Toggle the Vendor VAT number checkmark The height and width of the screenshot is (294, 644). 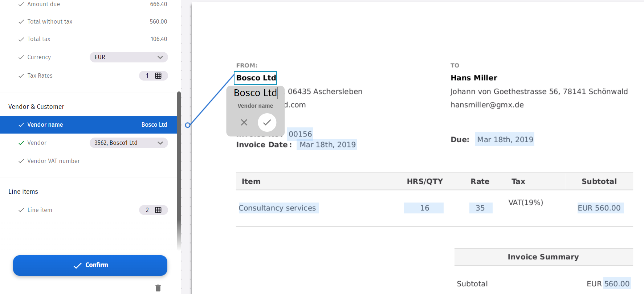[21, 161]
